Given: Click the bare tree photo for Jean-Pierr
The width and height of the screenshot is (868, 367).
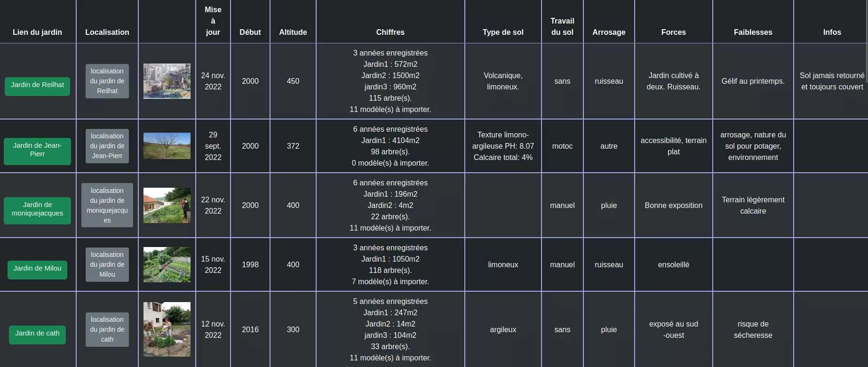Looking at the screenshot, I should tap(167, 146).
